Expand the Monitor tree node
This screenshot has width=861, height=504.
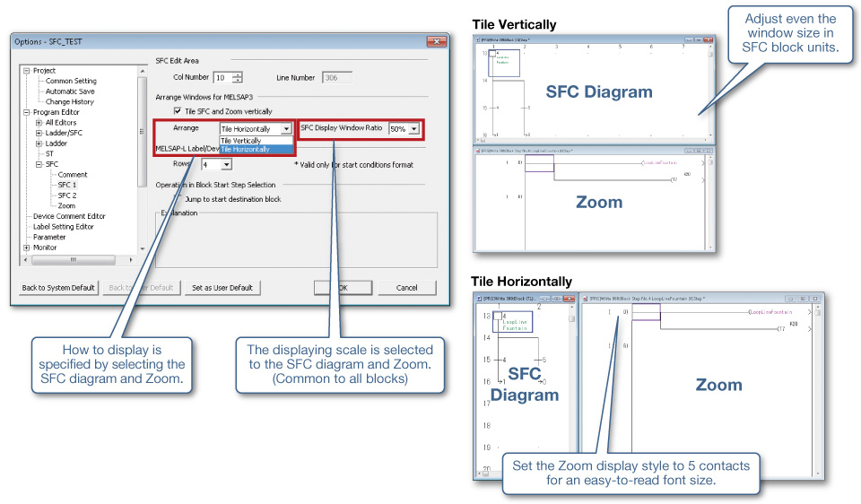pos(27,248)
